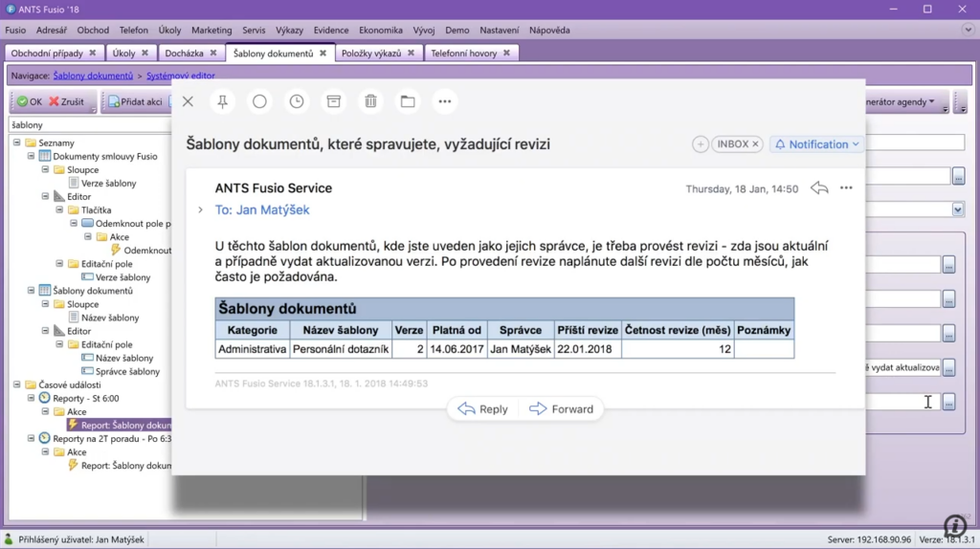Click the reply arrow beside the date
This screenshot has width=980, height=549.
click(819, 188)
